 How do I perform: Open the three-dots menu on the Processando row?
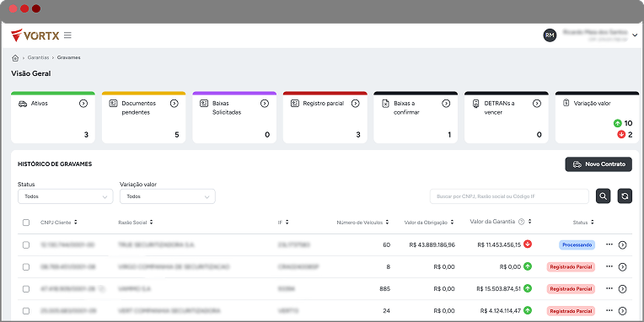[609, 244]
